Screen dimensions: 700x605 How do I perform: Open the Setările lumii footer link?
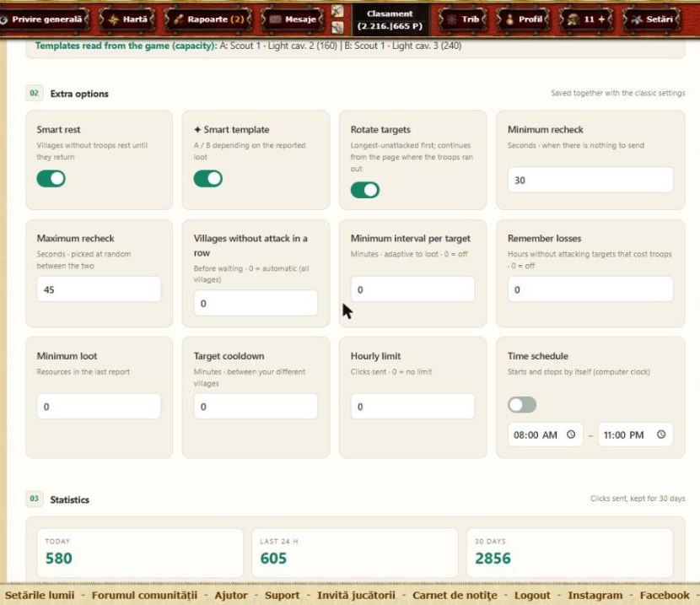(x=40, y=595)
